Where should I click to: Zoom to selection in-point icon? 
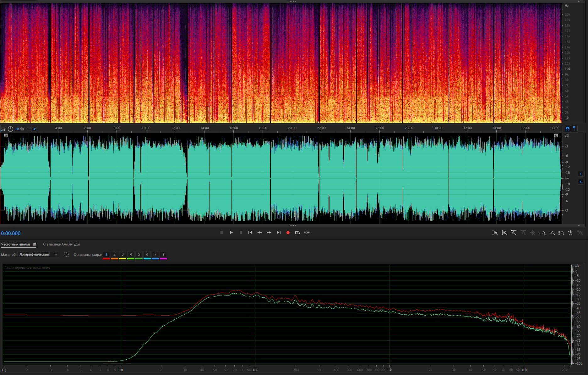[542, 233]
